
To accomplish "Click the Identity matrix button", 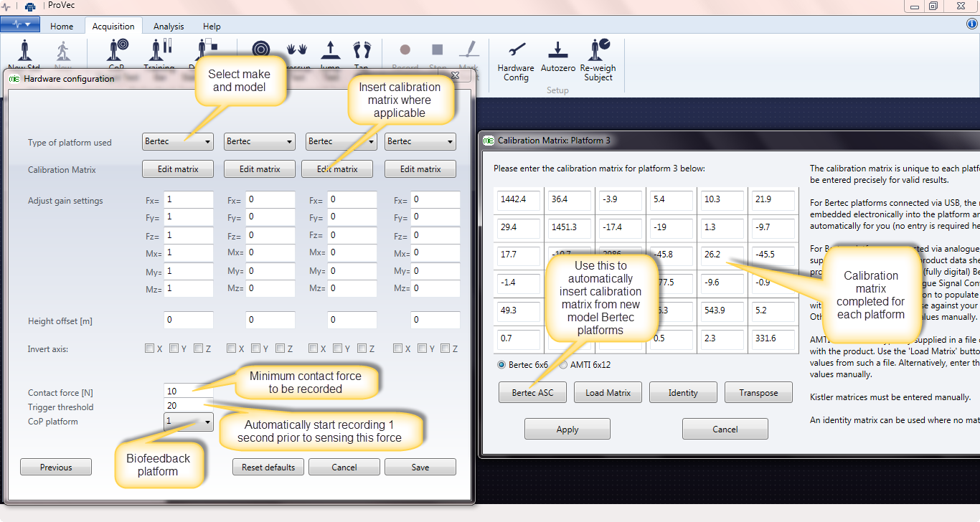I will tap(683, 392).
